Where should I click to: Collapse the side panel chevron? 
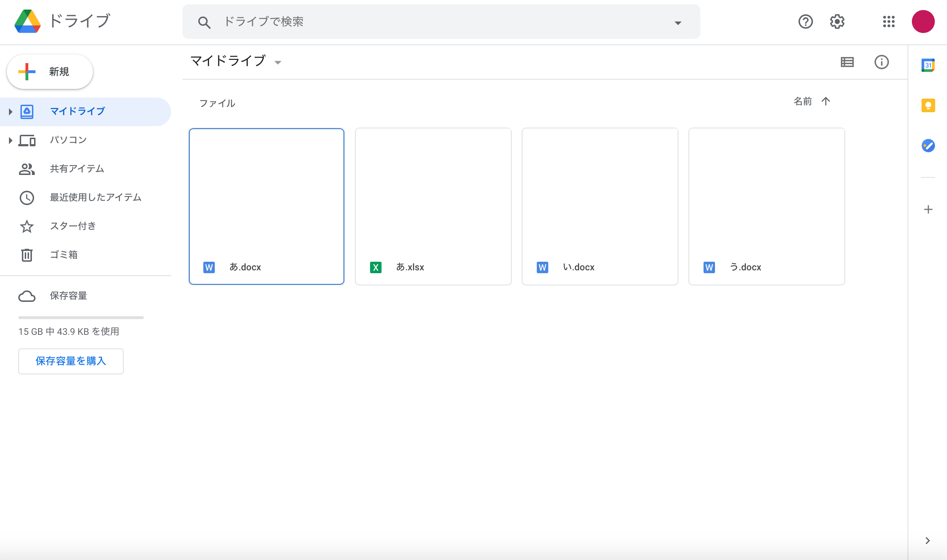point(928,541)
